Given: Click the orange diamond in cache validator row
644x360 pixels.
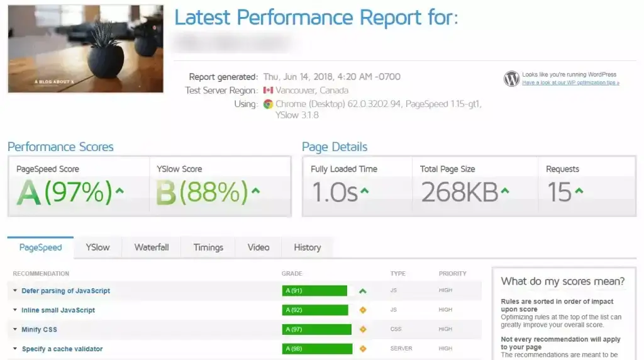Looking at the screenshot, I should click(x=363, y=349).
